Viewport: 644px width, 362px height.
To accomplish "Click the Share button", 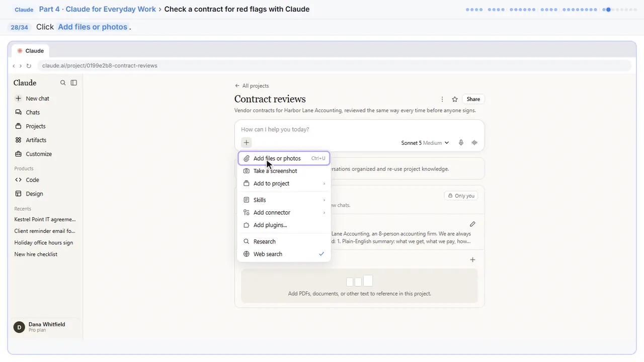I will (x=473, y=99).
